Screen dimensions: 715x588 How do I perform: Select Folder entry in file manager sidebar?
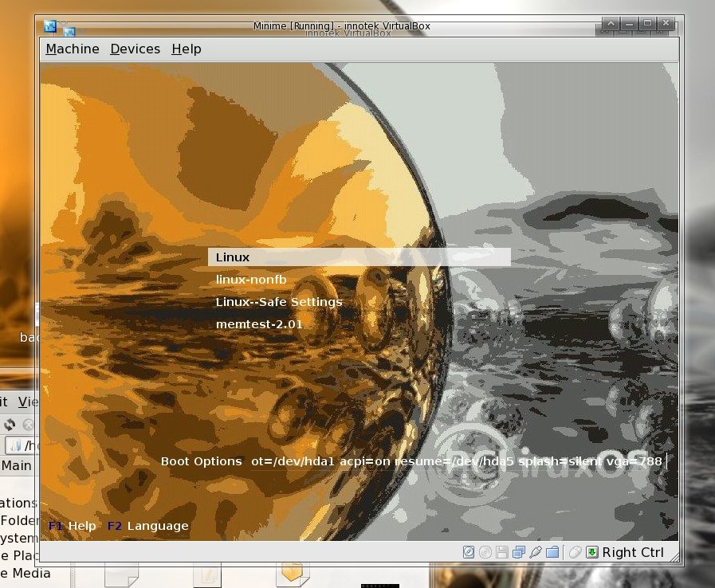point(18,520)
